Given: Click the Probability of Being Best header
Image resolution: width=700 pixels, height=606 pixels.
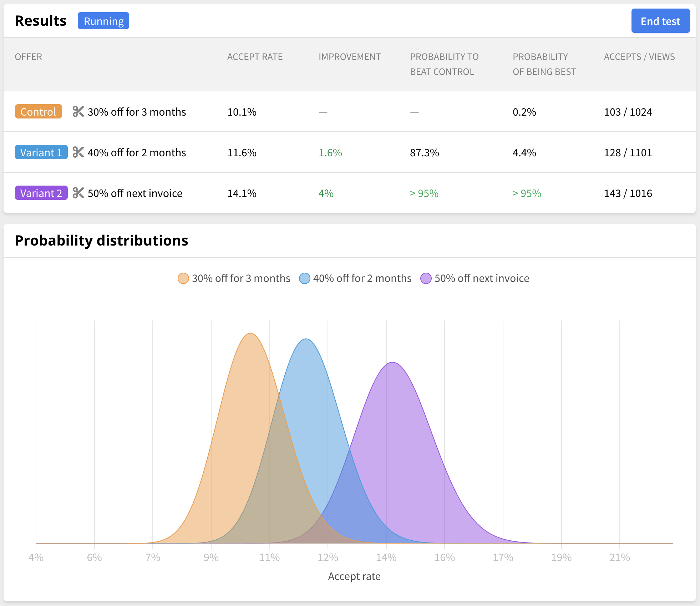Looking at the screenshot, I should (x=544, y=64).
